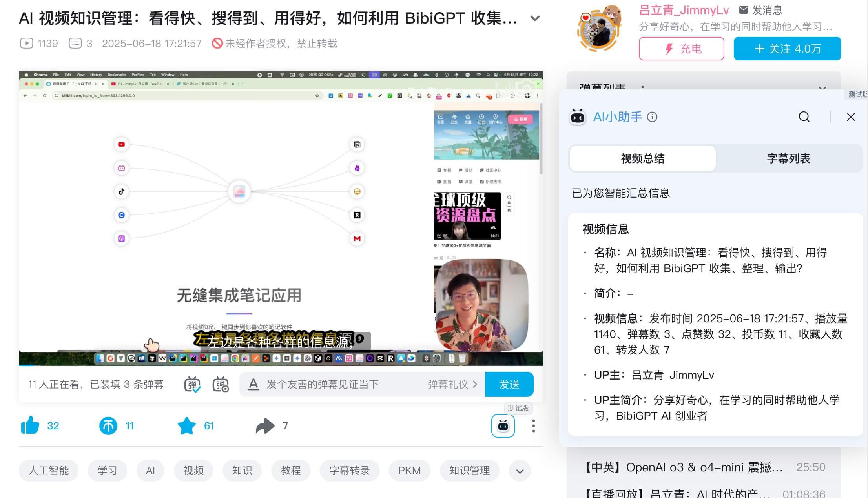Send a danmaku with the 发送 button
868x498 pixels.
(510, 384)
